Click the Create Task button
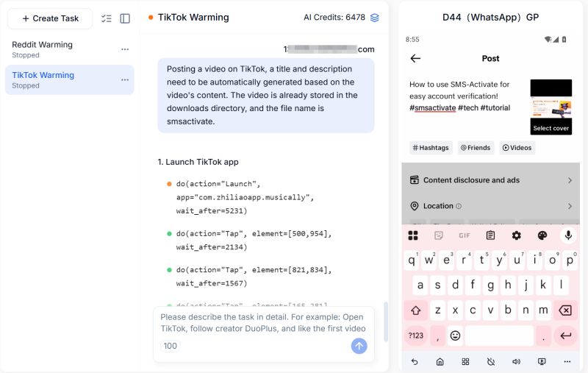 [50, 18]
